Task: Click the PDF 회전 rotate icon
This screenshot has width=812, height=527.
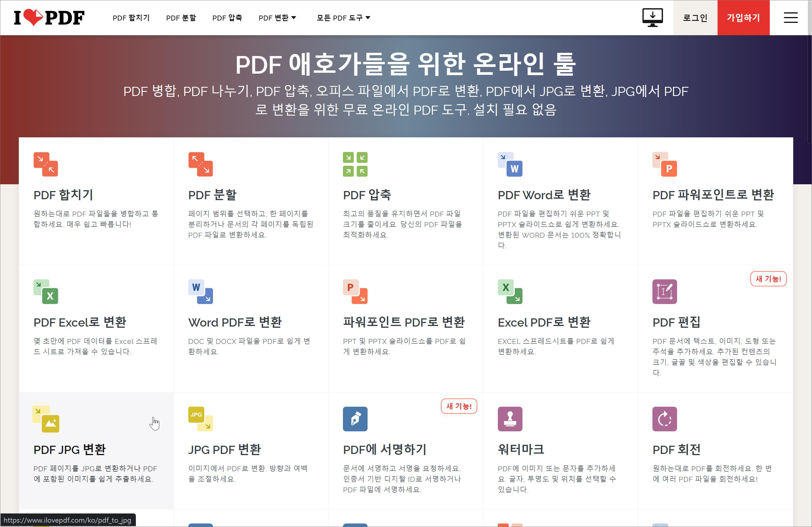Action: 664,419
